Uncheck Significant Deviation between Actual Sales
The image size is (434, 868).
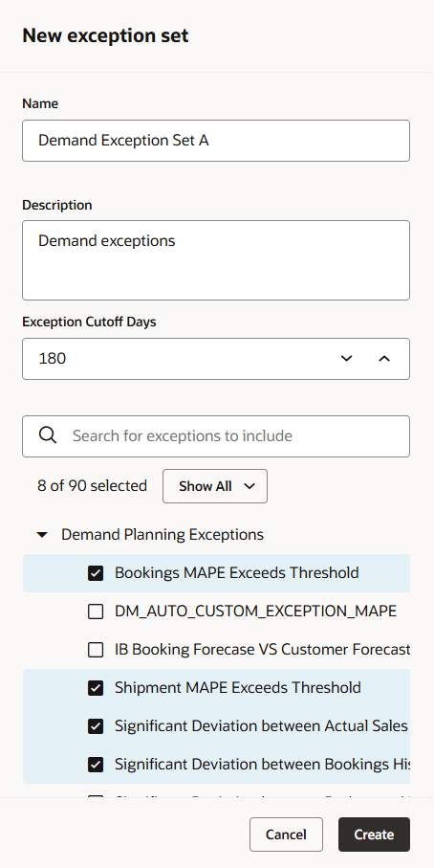pyautogui.click(x=96, y=726)
